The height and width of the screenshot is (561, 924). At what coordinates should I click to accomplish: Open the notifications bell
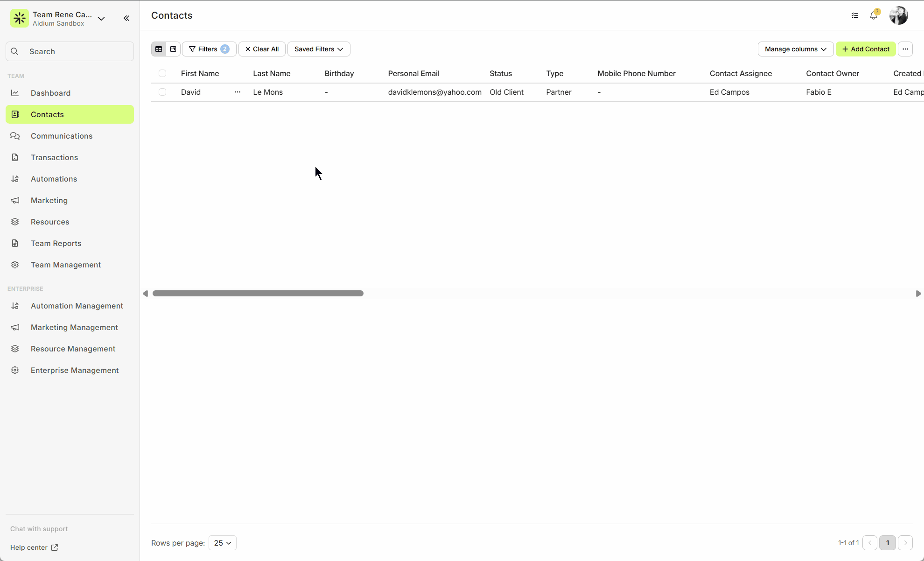874,15
